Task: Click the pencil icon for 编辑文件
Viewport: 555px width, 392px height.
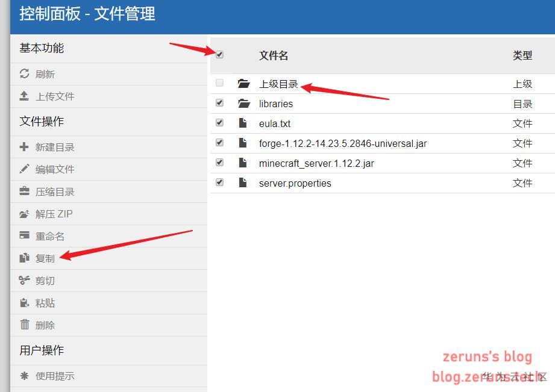Action: 24,169
